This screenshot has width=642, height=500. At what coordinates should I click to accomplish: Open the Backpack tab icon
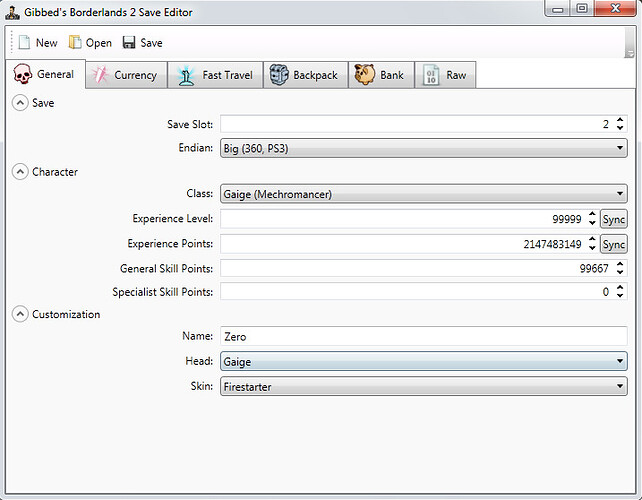click(279, 75)
